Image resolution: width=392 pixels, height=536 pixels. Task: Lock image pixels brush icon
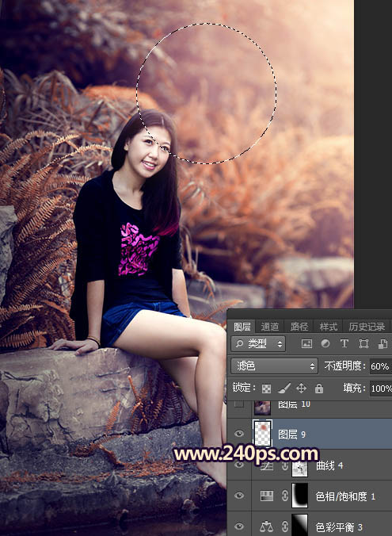pos(284,389)
